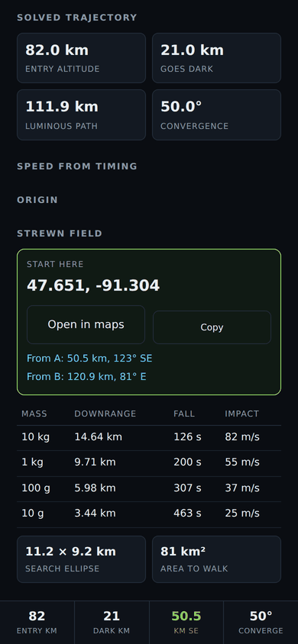Select the 21.0 km Goes Dark card
Viewport: 298px width, 644px height.
tap(216, 58)
